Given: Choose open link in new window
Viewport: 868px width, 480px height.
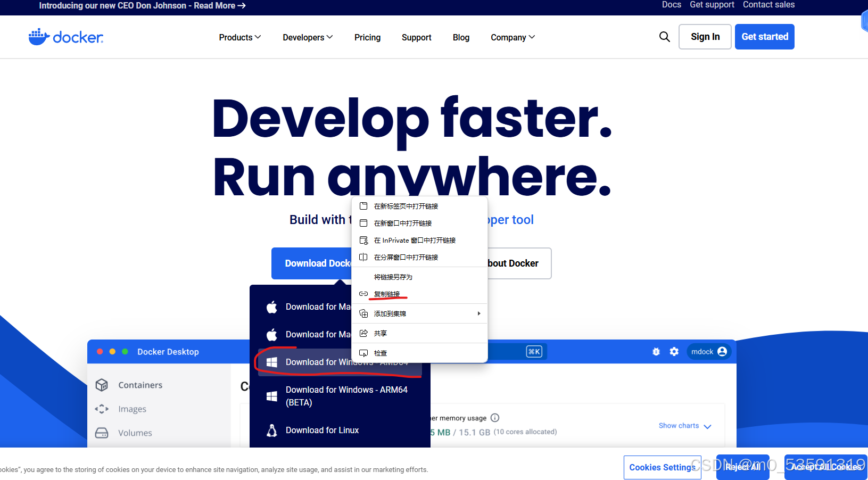Looking at the screenshot, I should click(x=419, y=223).
